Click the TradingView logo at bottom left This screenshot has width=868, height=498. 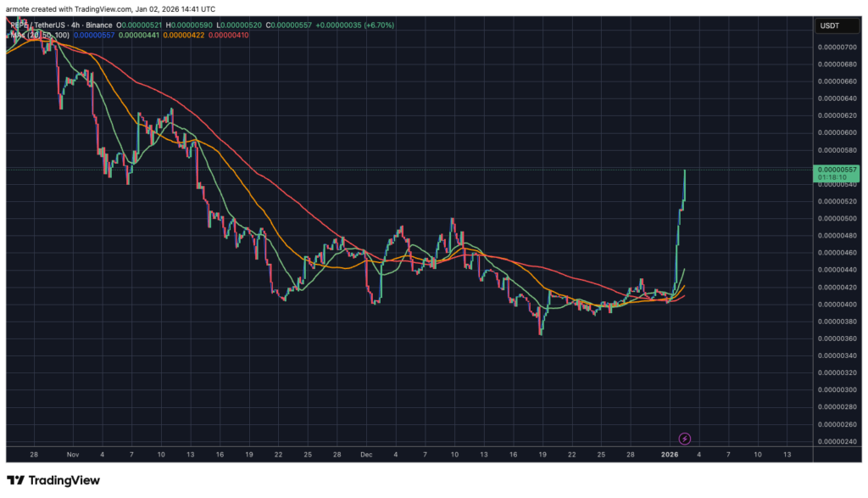[53, 480]
